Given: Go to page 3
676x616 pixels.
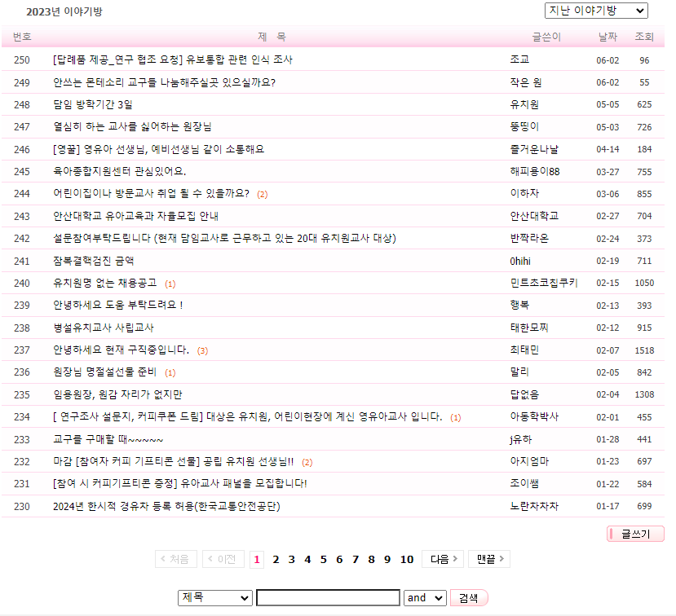Looking at the screenshot, I should point(292,560).
